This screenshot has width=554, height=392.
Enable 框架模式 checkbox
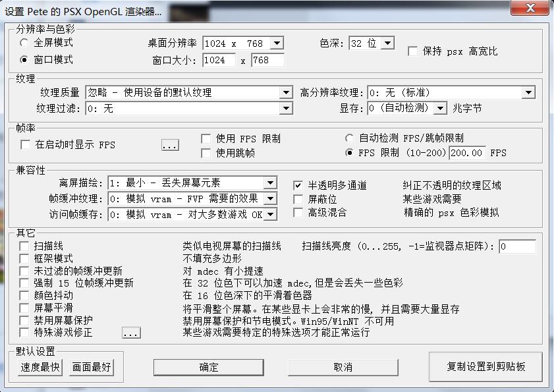(x=24, y=258)
